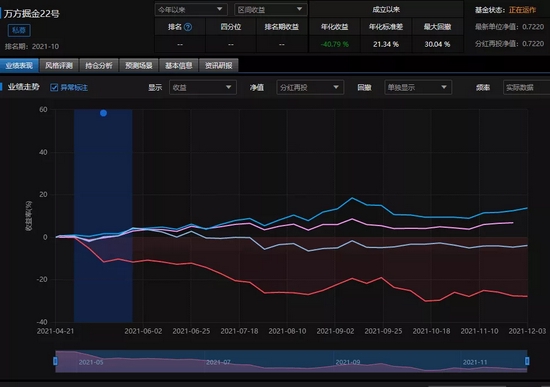Expand the 显示 收益 dropdown

203,87
